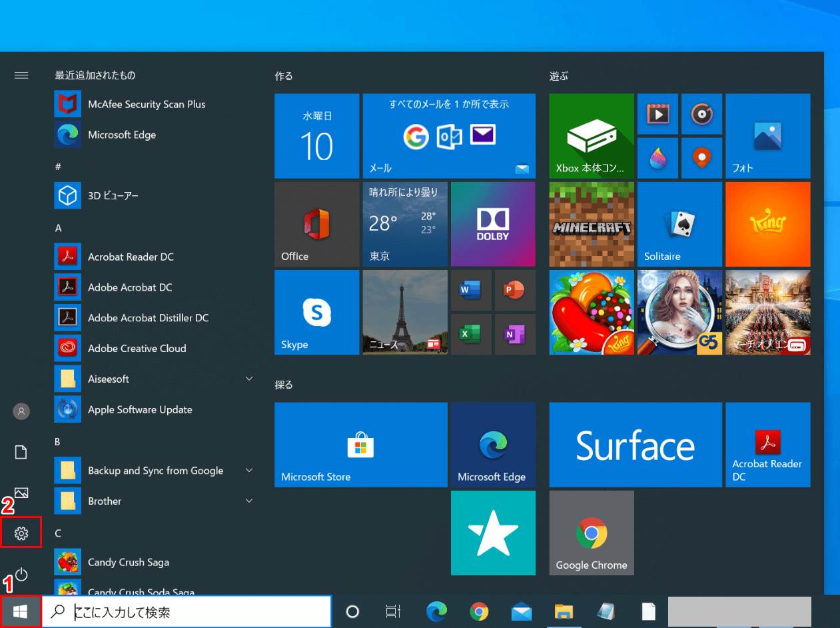840x628 pixels.
Task: Click the taskbar search box
Action: pos(187,611)
